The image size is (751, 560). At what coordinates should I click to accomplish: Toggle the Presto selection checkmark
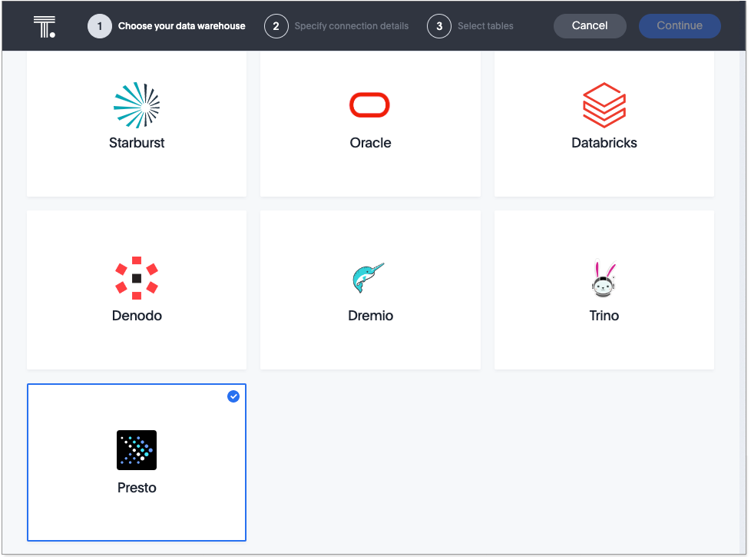(x=233, y=396)
